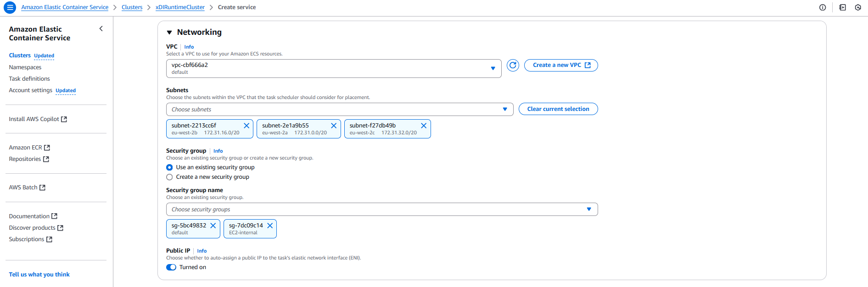The height and width of the screenshot is (287, 868).
Task: Go to Clusters in side navigation
Action: click(20, 55)
